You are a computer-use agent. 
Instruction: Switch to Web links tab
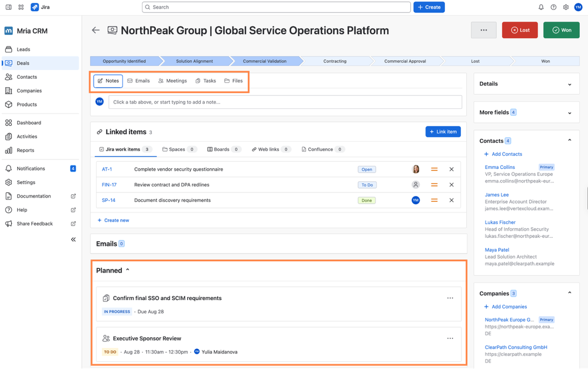pos(271,149)
